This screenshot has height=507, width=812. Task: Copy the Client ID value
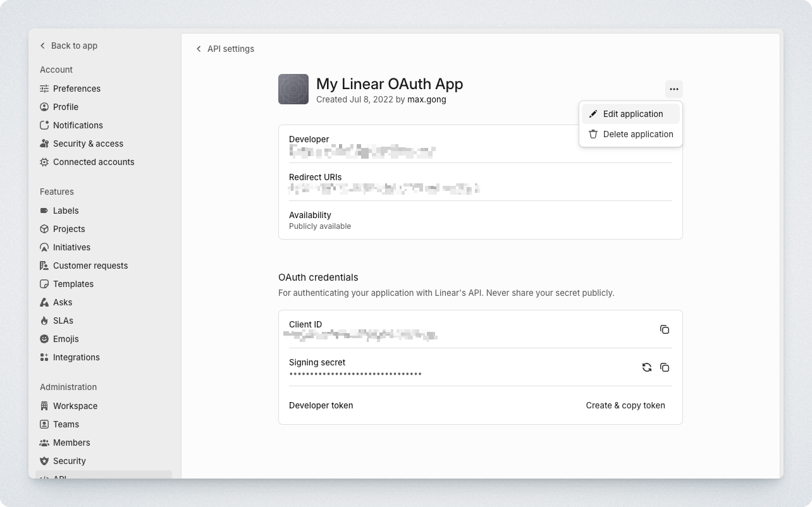click(x=665, y=329)
